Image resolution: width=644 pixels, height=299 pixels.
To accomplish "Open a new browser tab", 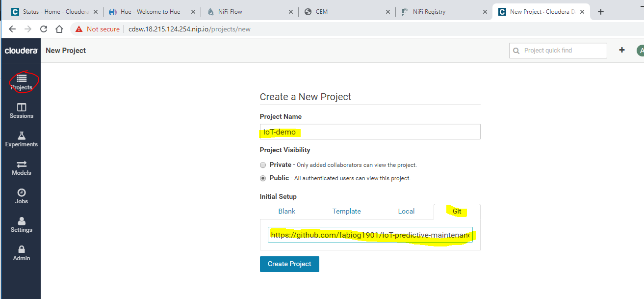I will pyautogui.click(x=601, y=12).
